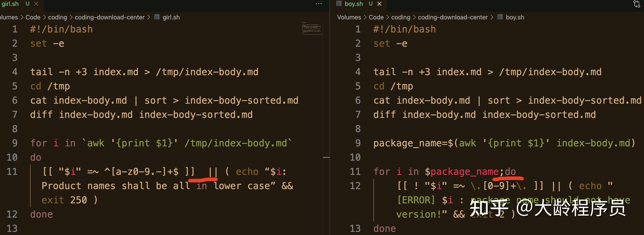This screenshot has height=235, width=644.
Task: Click the Open Changes icon at top right
Action: click(x=636, y=4)
